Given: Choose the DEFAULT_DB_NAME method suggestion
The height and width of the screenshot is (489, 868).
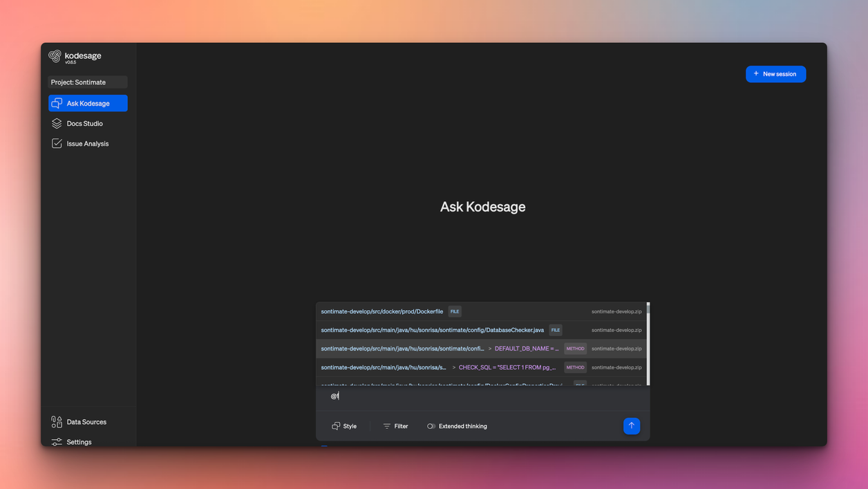Looking at the screenshot, I should tap(525, 349).
